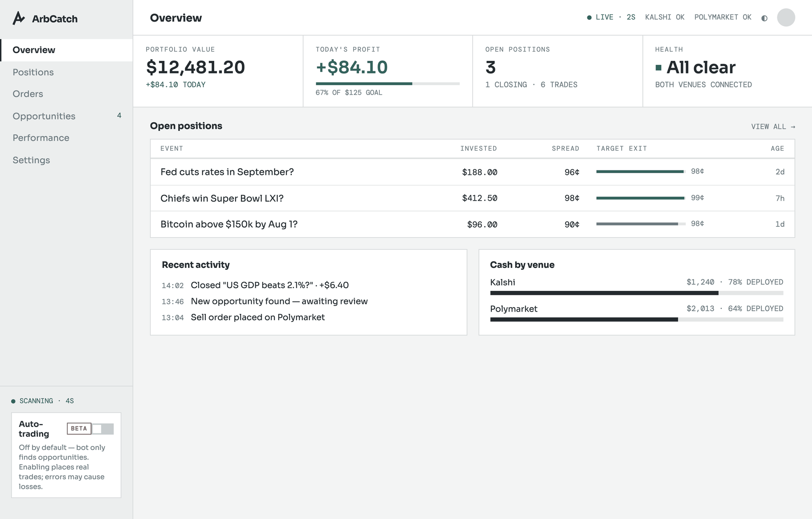
Task: Click the $96.00 invested value
Action: (x=482, y=225)
